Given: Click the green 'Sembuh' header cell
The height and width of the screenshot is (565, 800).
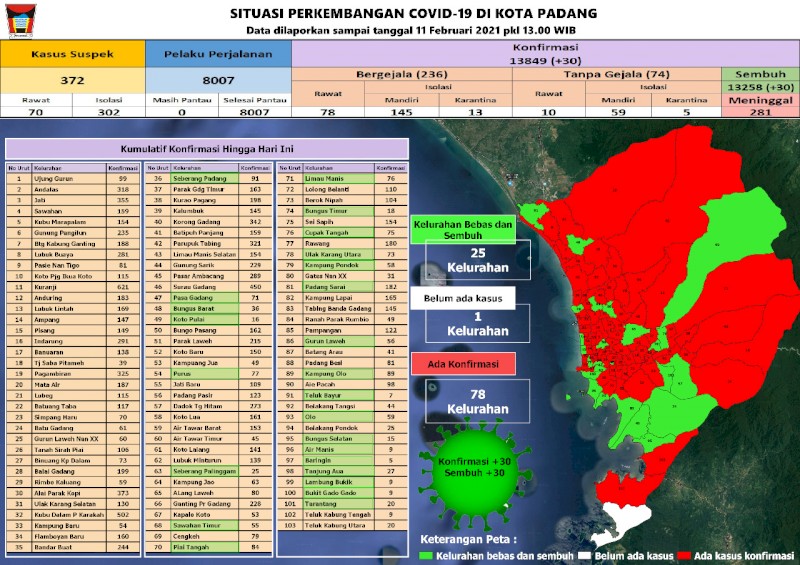Looking at the screenshot, I should 760,75.
